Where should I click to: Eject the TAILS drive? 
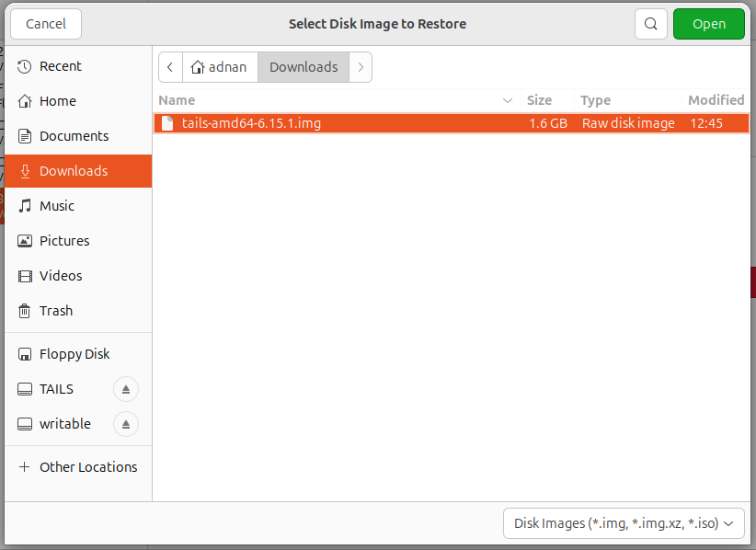click(126, 389)
